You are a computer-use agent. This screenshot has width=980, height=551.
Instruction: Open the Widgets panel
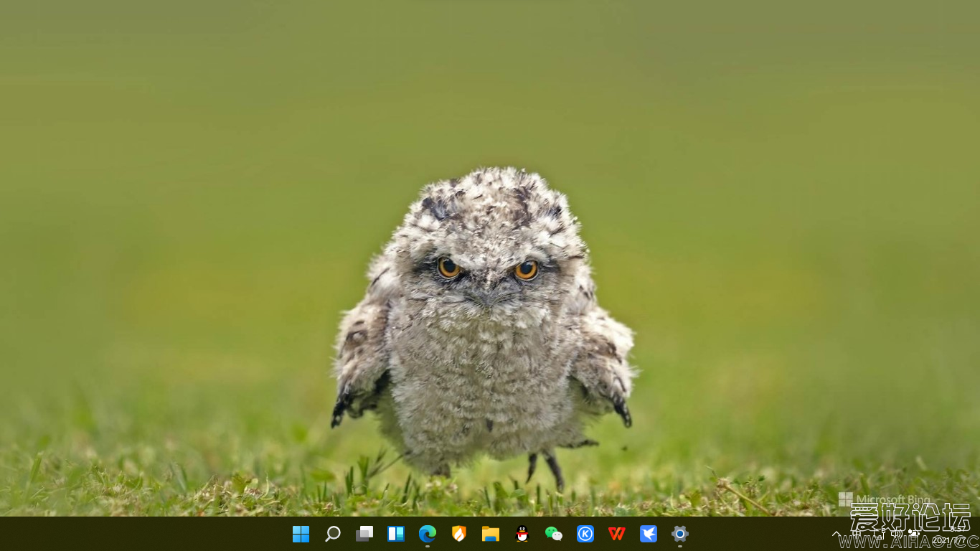click(x=396, y=534)
